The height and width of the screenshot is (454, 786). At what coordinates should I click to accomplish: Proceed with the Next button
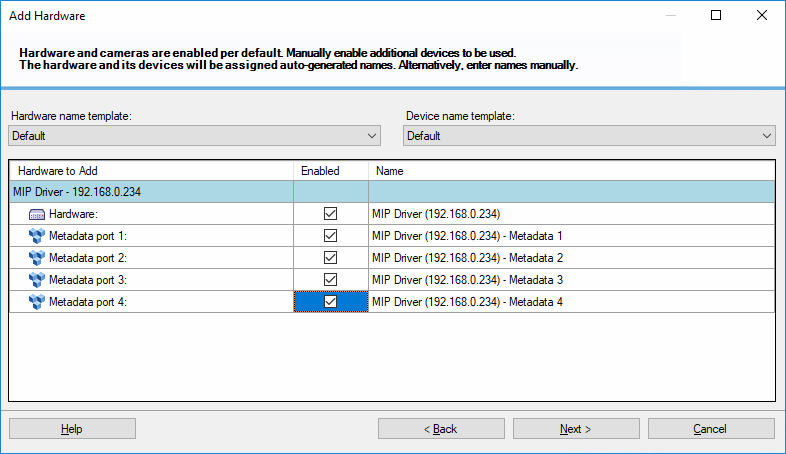[x=576, y=429]
